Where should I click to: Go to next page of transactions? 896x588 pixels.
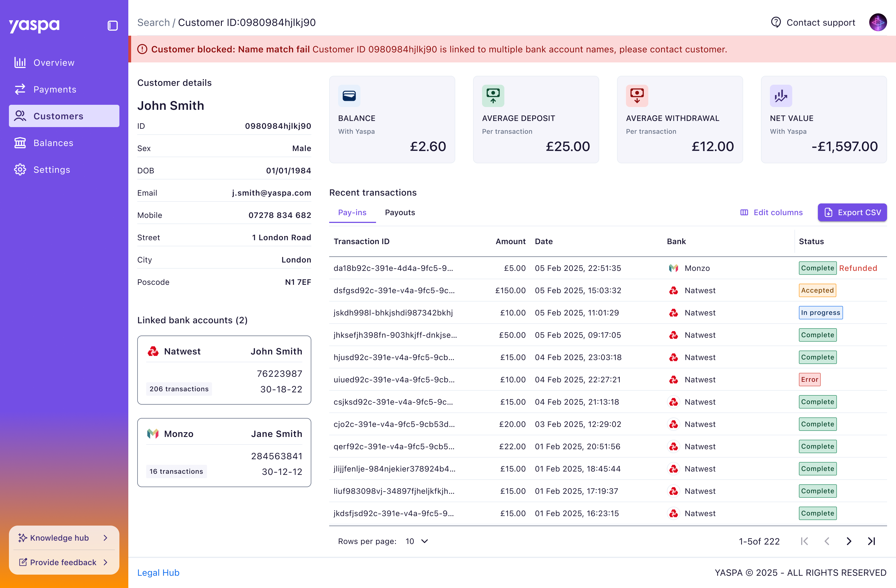click(x=849, y=541)
